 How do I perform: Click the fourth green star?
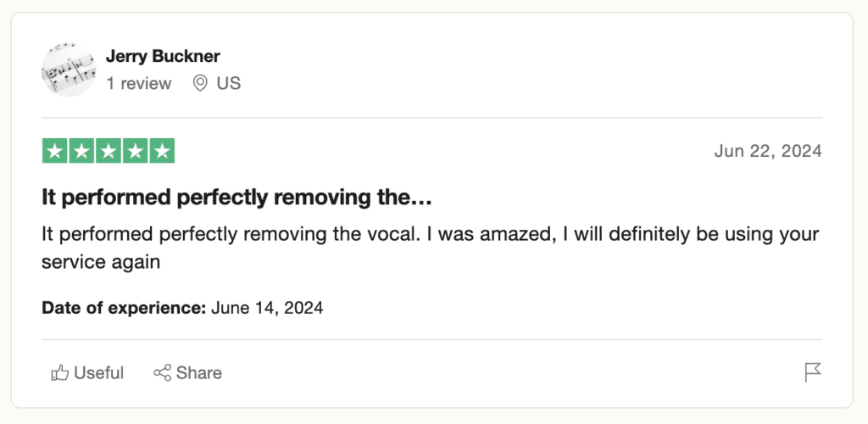click(x=135, y=151)
